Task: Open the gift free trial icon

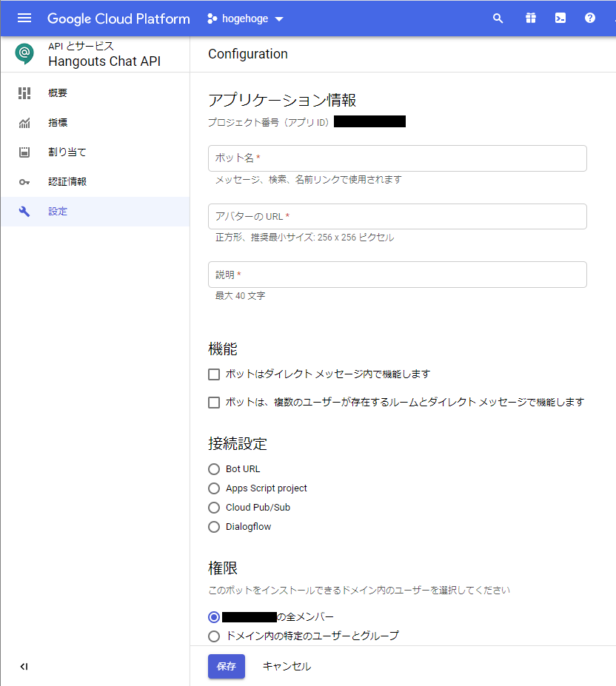Action: [x=531, y=19]
